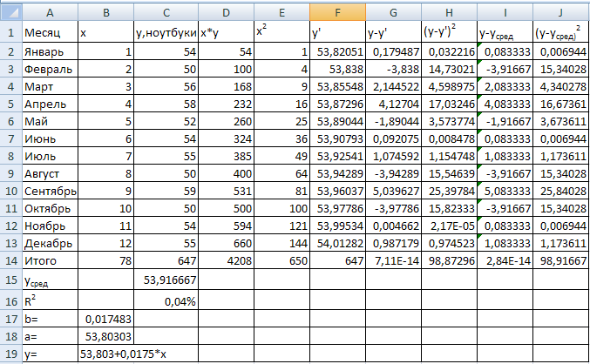This screenshot has width=590, height=364.
Task: Click the Итого cell
Action: (50, 260)
